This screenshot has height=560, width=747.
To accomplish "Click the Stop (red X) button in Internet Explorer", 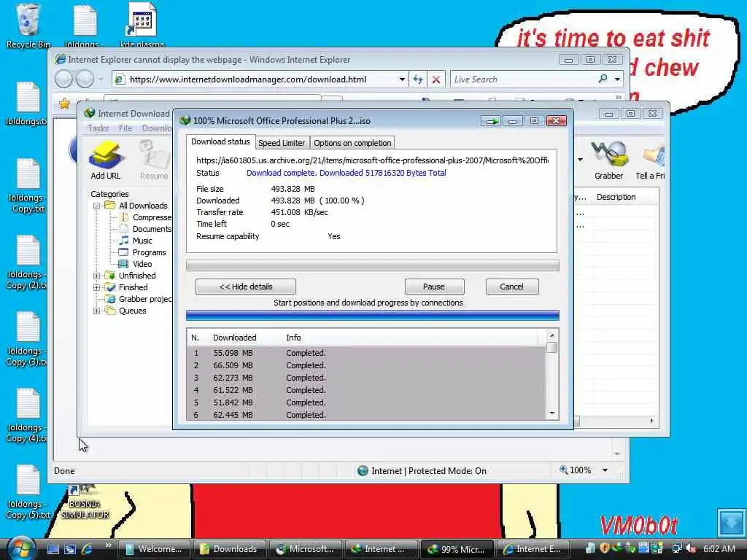I will point(436,79).
